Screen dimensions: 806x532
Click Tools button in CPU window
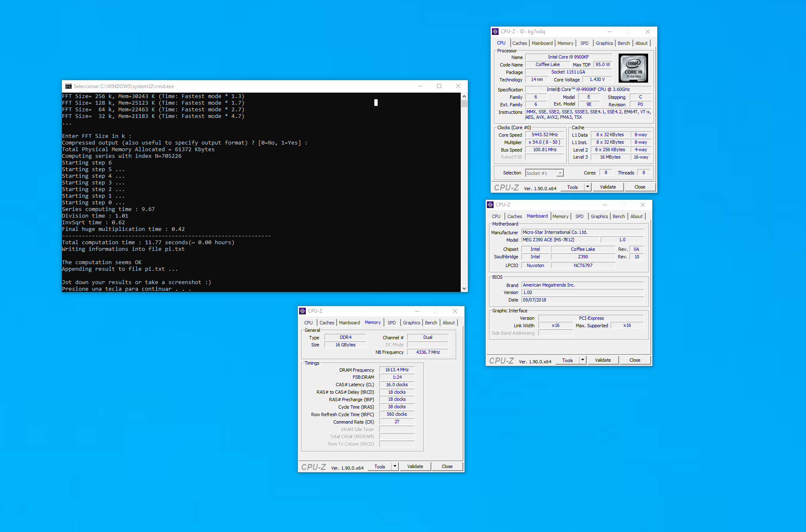pos(572,187)
